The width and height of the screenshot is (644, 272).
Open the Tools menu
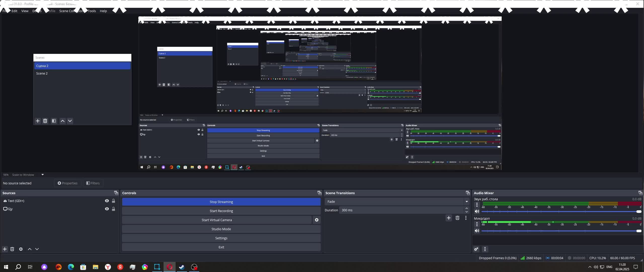pyautogui.click(x=92, y=11)
